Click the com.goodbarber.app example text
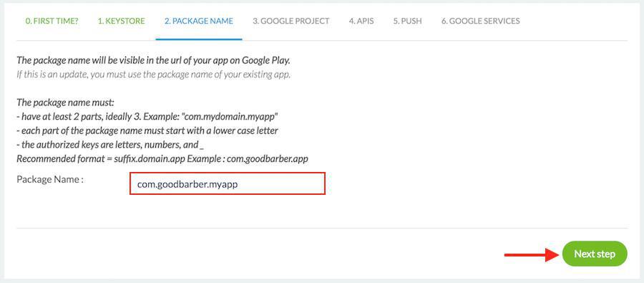 tap(268, 158)
